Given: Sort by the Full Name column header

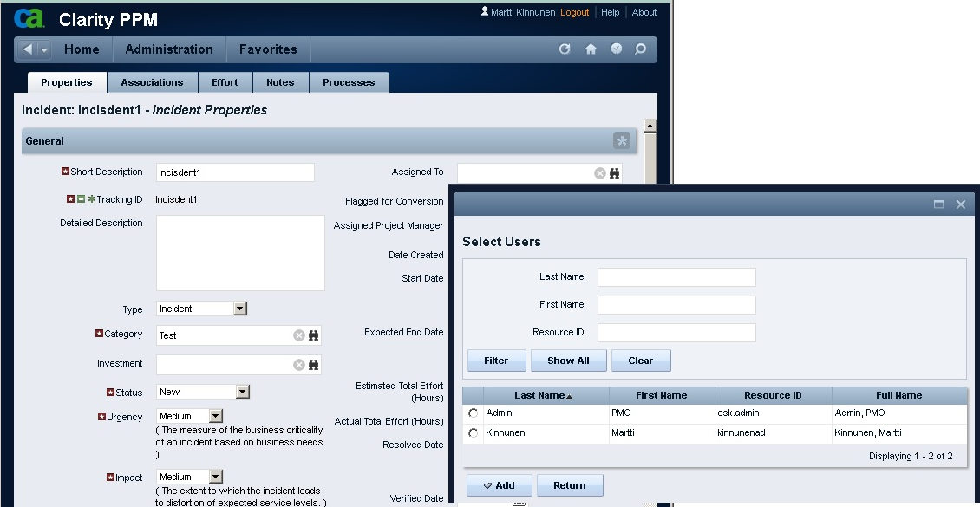Looking at the screenshot, I should (898, 395).
